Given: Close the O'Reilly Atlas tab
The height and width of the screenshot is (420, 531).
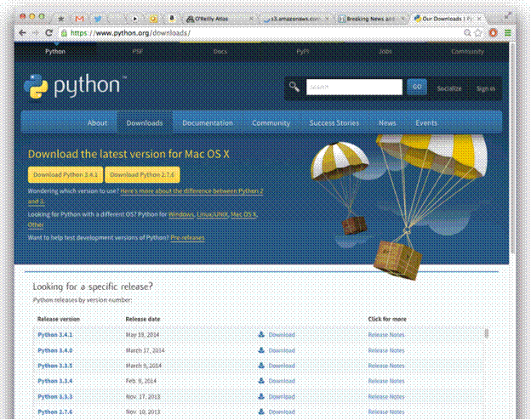Looking at the screenshot, I should pyautogui.click(x=251, y=19).
